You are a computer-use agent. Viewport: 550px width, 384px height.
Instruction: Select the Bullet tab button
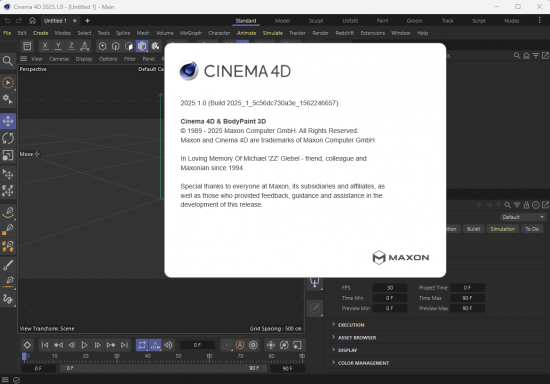473,229
